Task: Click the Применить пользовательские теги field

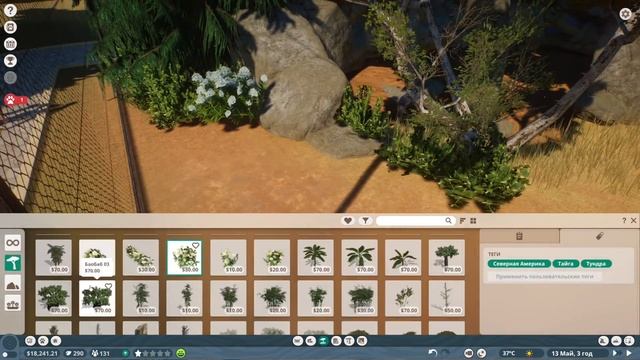Action: click(x=544, y=276)
